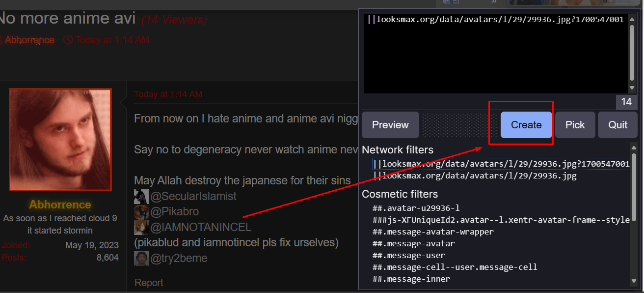Click small avatar beside @try2beme
Image resolution: width=644 pixels, height=293 pixels.
(141, 258)
